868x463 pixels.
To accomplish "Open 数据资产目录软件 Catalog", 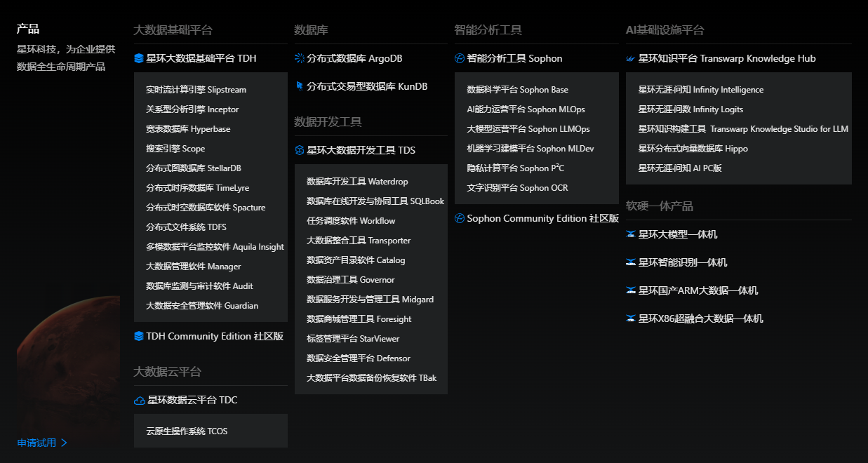I will click(x=356, y=260).
